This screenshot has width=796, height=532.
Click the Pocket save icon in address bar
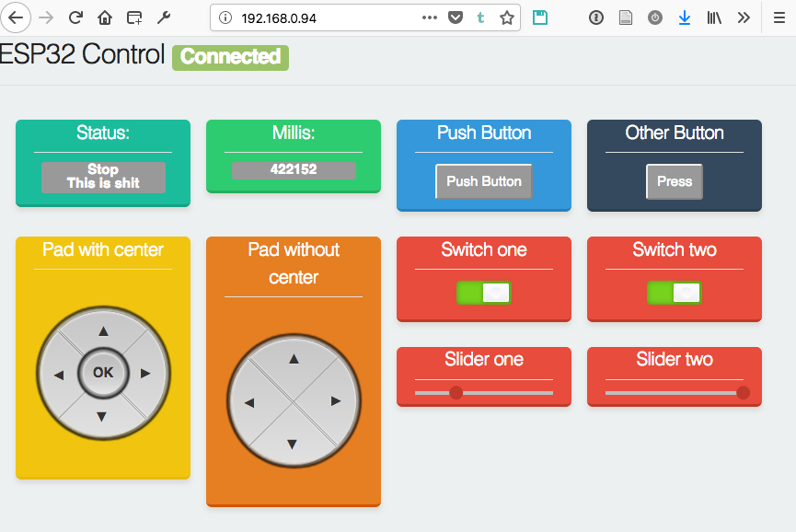(456, 17)
